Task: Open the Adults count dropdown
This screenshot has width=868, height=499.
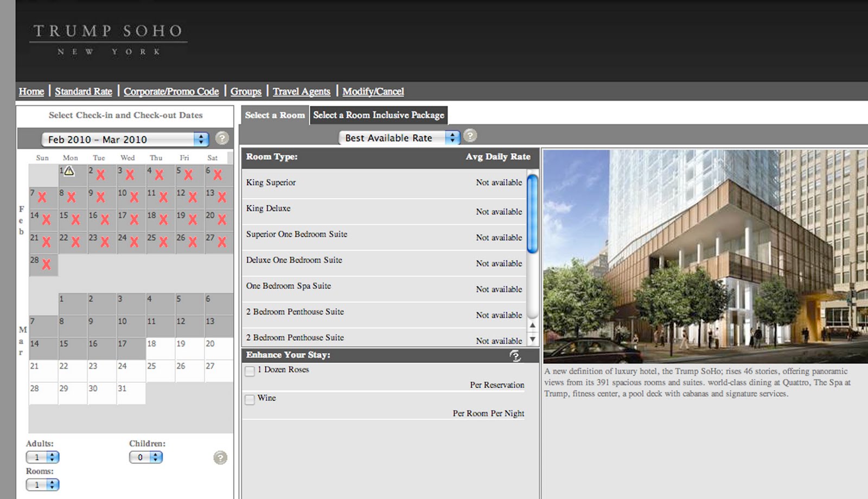Action: click(42, 457)
